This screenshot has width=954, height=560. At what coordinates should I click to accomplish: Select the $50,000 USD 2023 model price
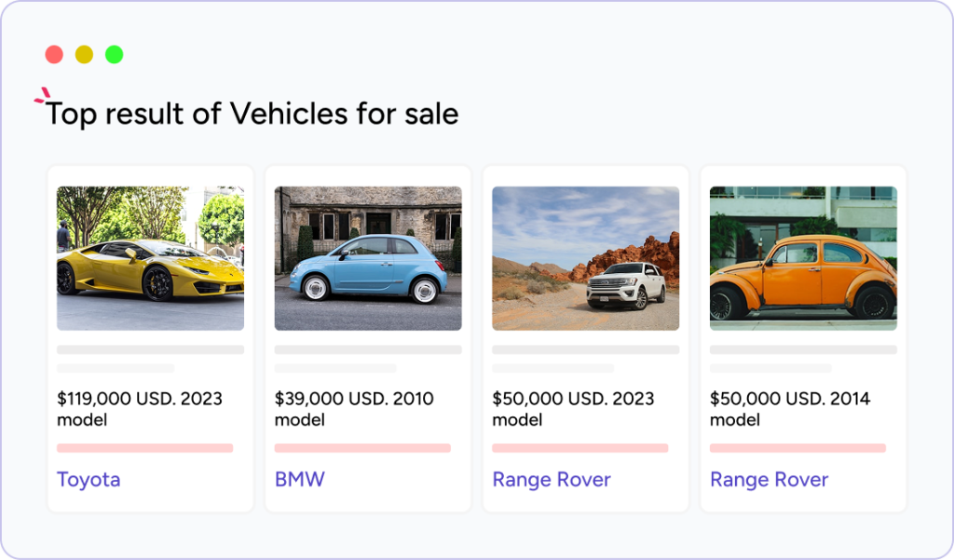(x=573, y=409)
